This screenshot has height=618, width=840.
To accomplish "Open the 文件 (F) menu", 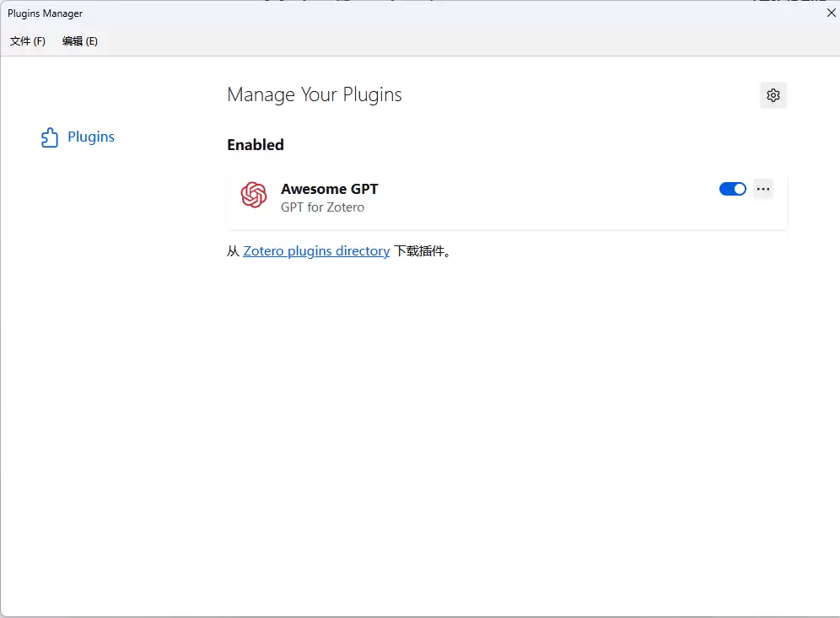I will (x=28, y=41).
